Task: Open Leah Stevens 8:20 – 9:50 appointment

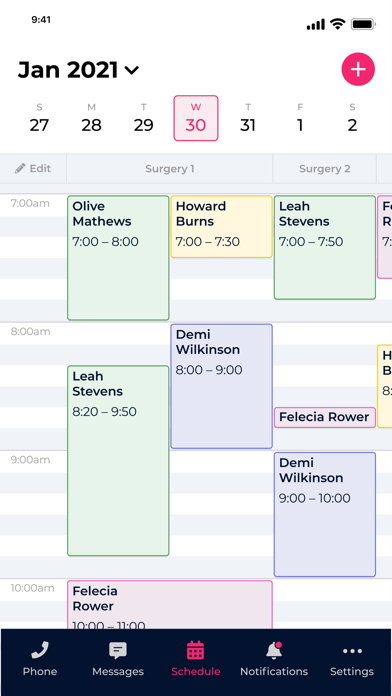Action: coord(118,461)
